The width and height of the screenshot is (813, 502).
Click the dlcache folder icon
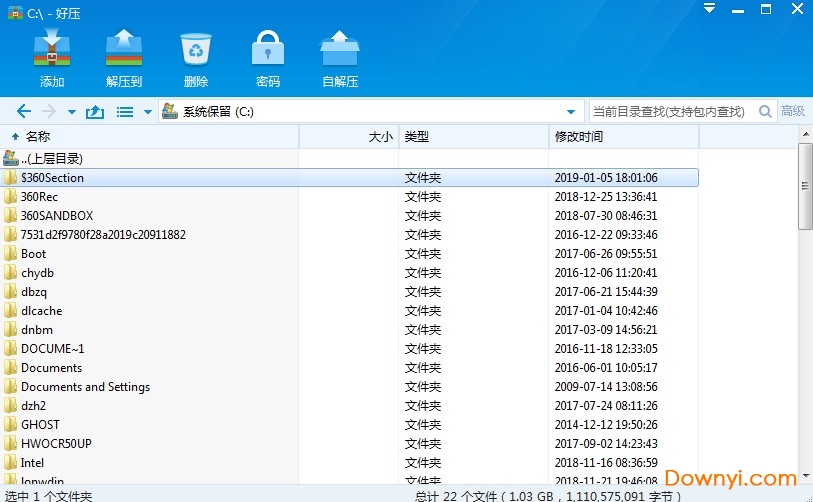10,311
